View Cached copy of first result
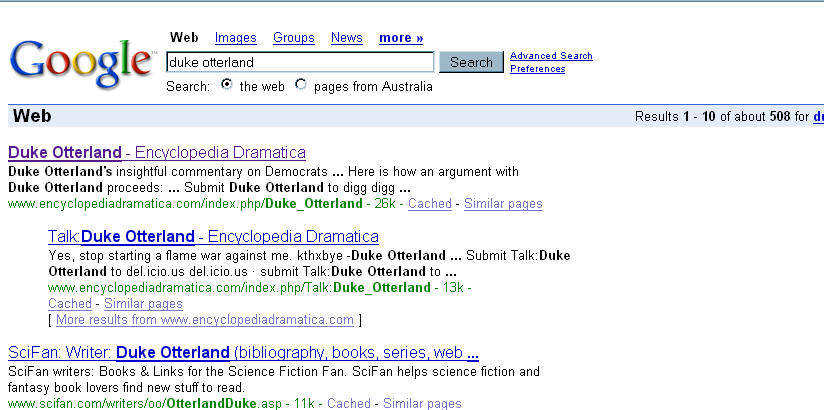This screenshot has height=410, width=824. pos(430,204)
